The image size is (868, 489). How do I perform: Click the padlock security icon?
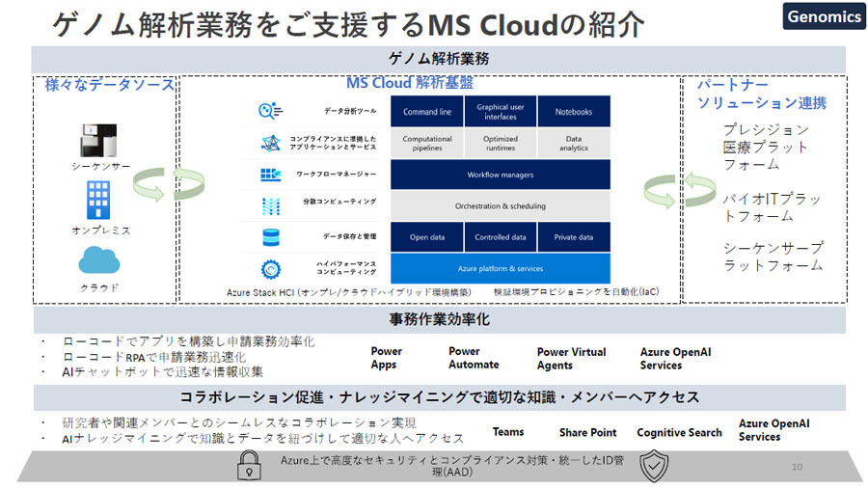click(x=249, y=465)
